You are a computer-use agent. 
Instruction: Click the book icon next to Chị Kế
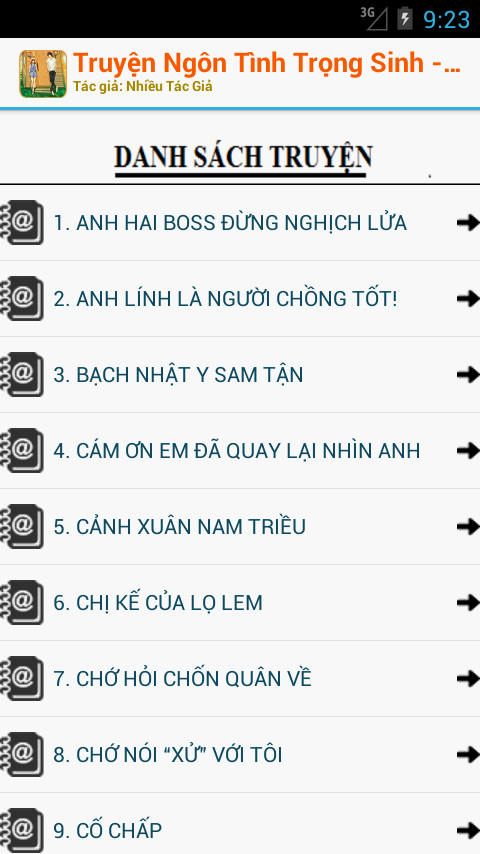click(22, 602)
